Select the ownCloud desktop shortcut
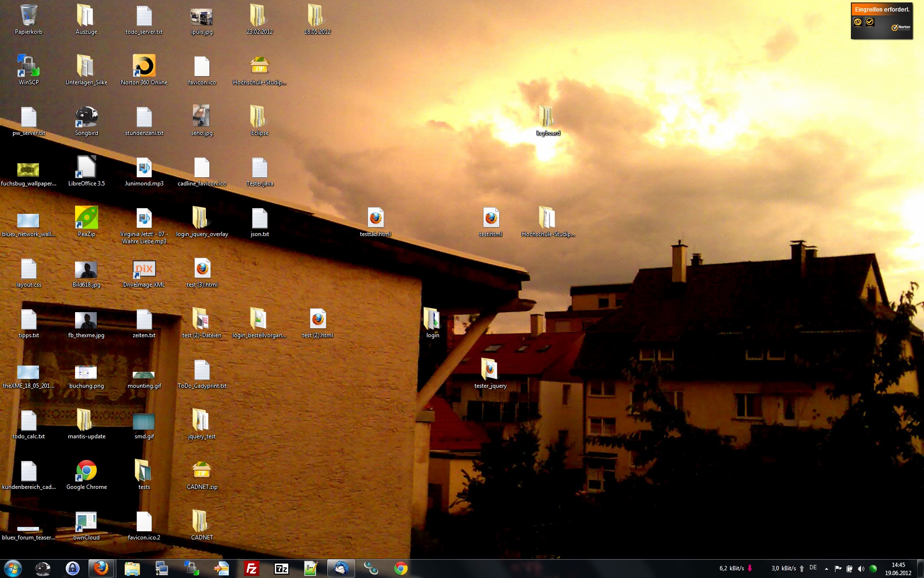The height and width of the screenshot is (578, 924). coord(86,523)
